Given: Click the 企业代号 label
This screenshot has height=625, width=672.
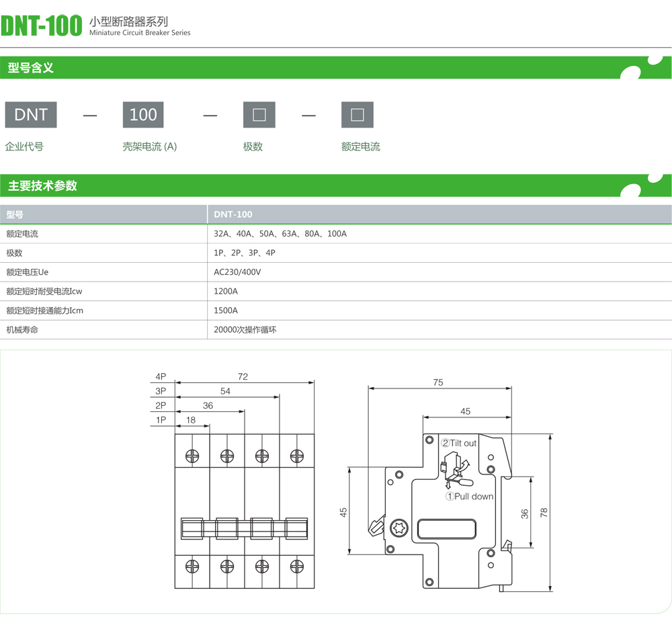Looking at the screenshot, I should [24, 147].
